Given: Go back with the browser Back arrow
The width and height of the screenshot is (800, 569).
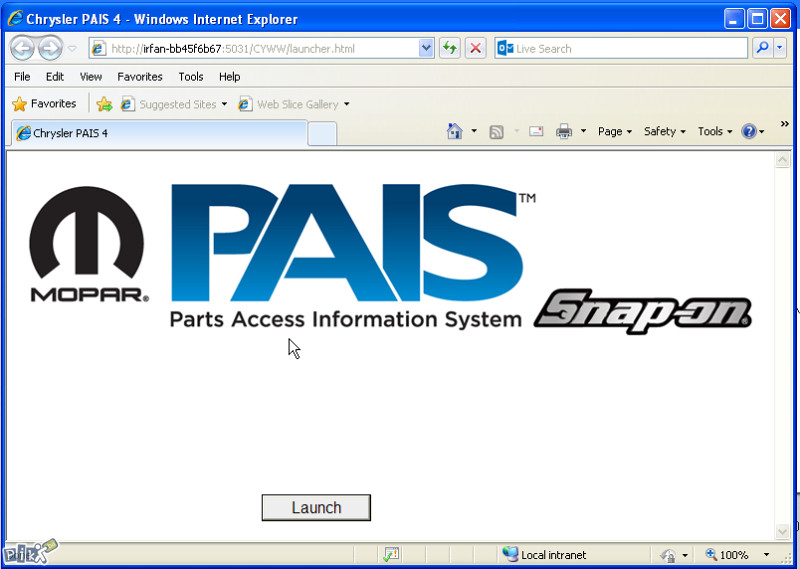Looking at the screenshot, I should (22, 49).
